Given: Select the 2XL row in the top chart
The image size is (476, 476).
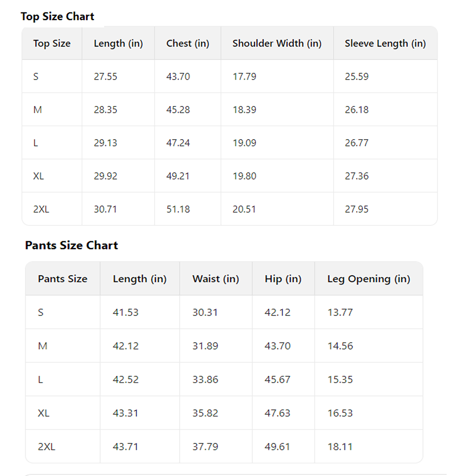Looking at the screenshot, I should [41, 209].
